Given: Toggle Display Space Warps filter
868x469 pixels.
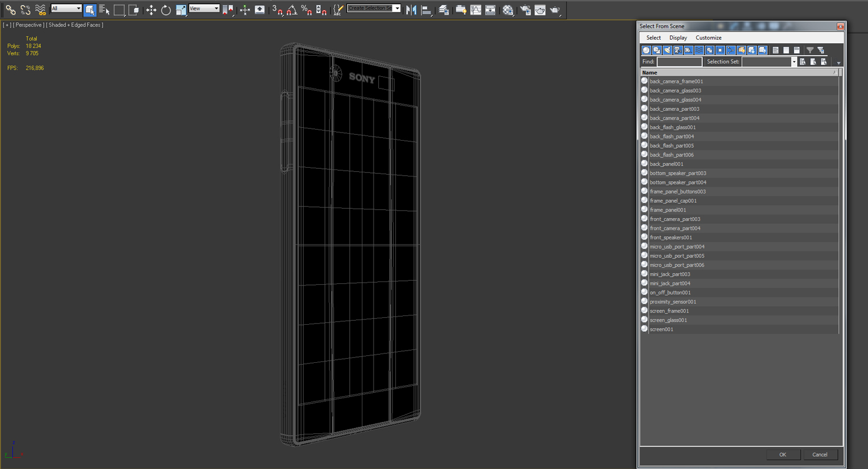Looking at the screenshot, I should [699, 50].
